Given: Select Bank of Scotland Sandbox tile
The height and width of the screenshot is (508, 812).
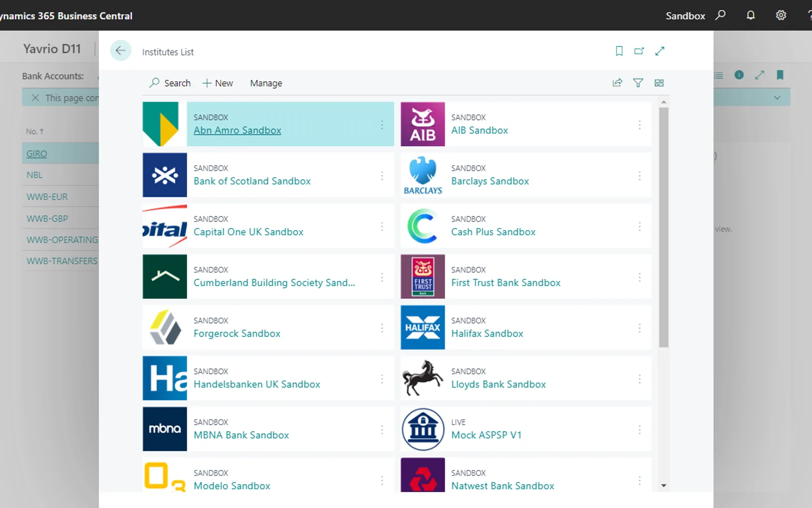Looking at the screenshot, I should pos(268,175).
